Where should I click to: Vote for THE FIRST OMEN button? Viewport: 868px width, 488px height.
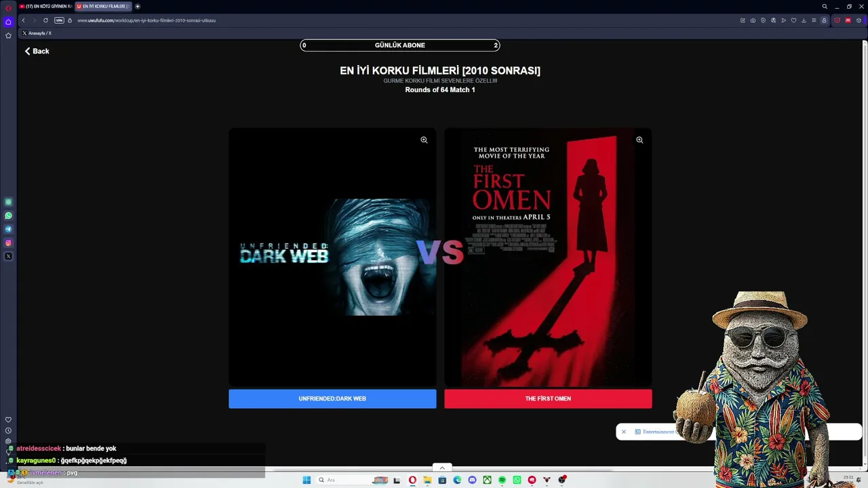tap(548, 399)
